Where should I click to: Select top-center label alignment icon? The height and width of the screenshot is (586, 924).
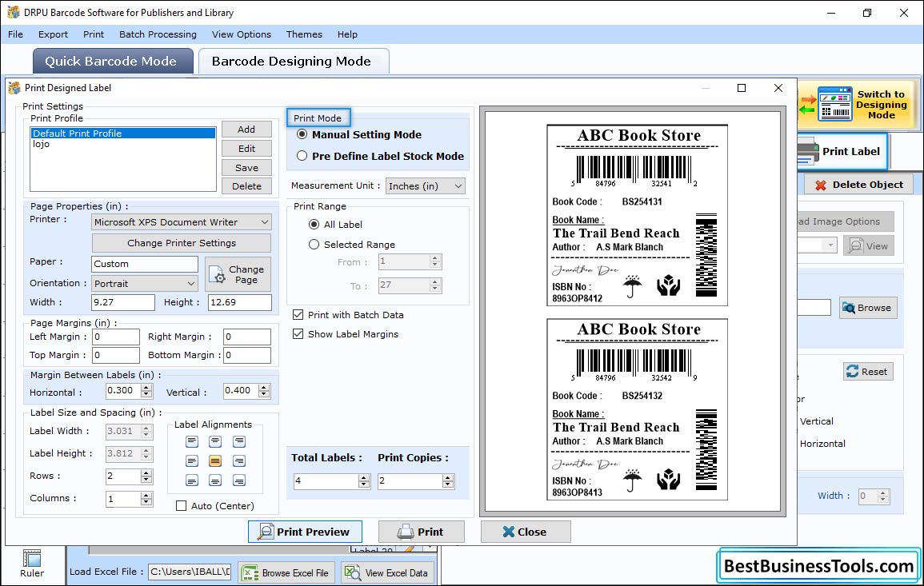(215, 442)
